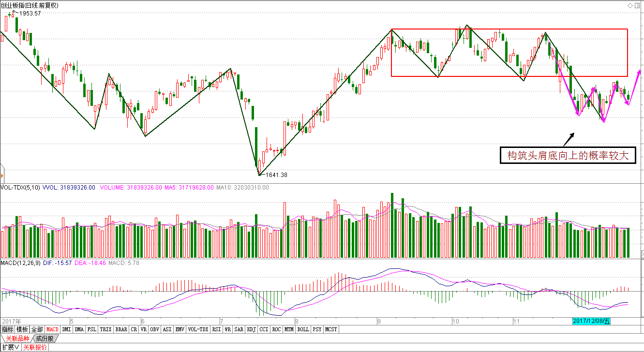Open the 模板 template tab
Screen dimensions: 644x352
pyautogui.click(x=22, y=329)
